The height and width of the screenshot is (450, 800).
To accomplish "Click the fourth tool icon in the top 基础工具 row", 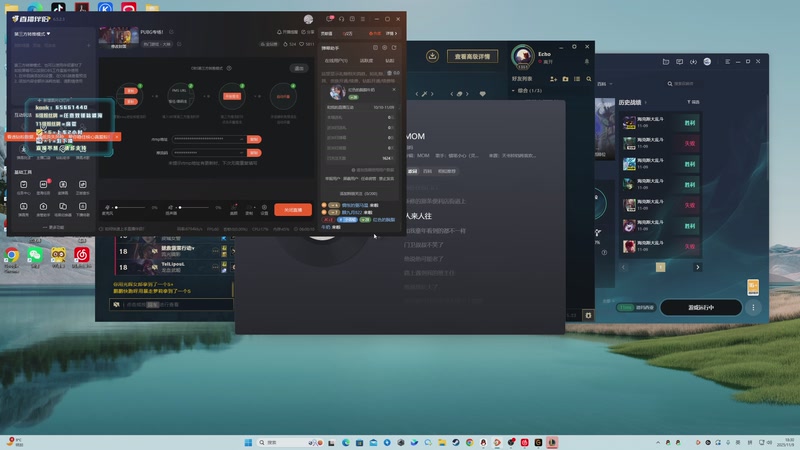I will tap(82, 185).
